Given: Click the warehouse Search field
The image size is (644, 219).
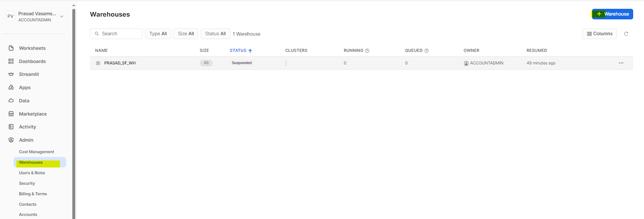Looking at the screenshot, I should click(116, 34).
